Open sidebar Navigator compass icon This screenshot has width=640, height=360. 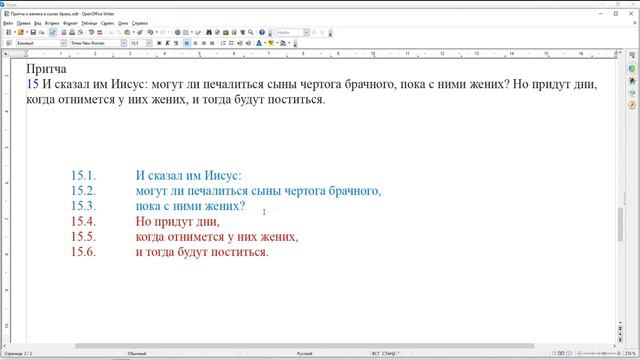point(632,105)
